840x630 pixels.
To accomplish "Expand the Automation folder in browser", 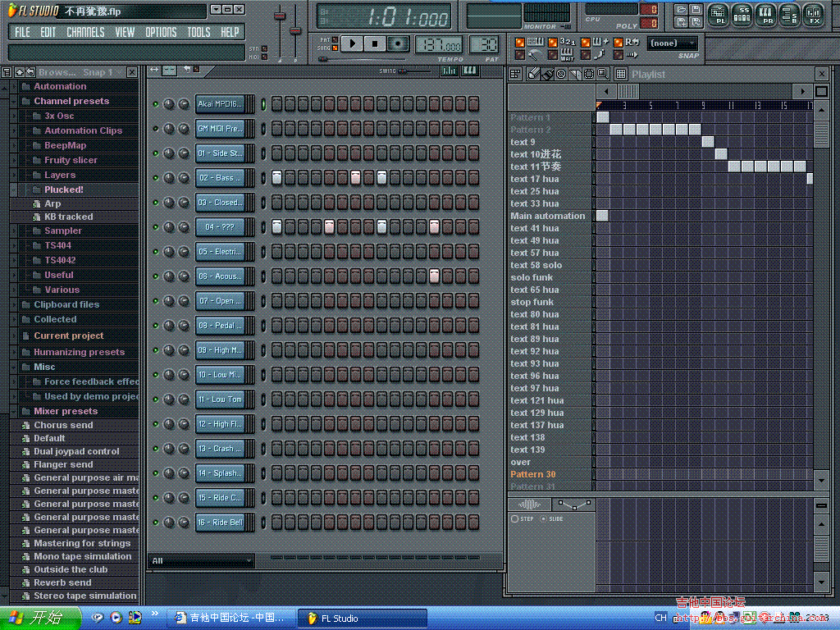I will pyautogui.click(x=14, y=86).
